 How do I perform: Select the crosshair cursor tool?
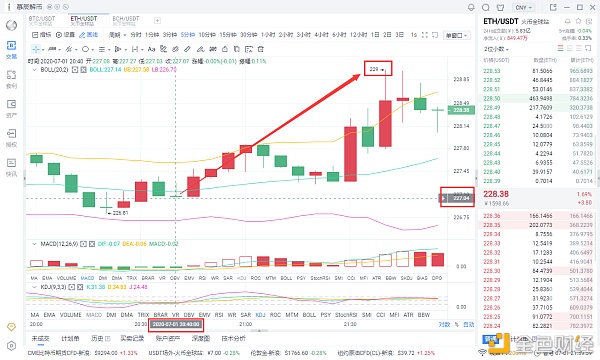[36, 49]
